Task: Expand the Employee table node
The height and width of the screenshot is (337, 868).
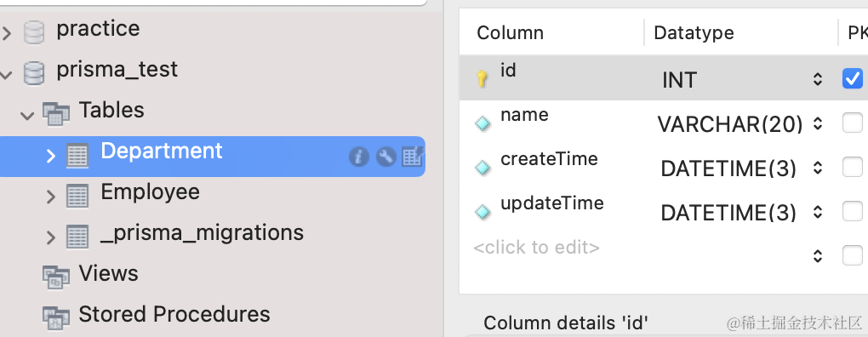Action: pyautogui.click(x=51, y=197)
